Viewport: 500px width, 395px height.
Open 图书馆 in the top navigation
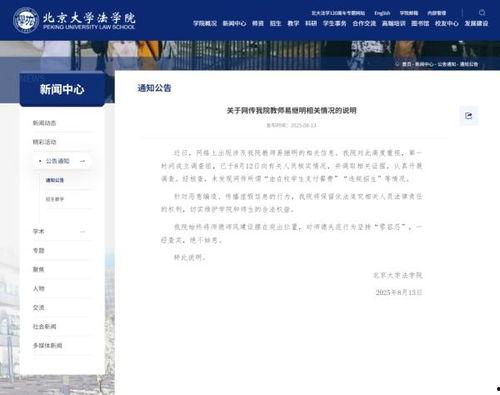point(420,23)
